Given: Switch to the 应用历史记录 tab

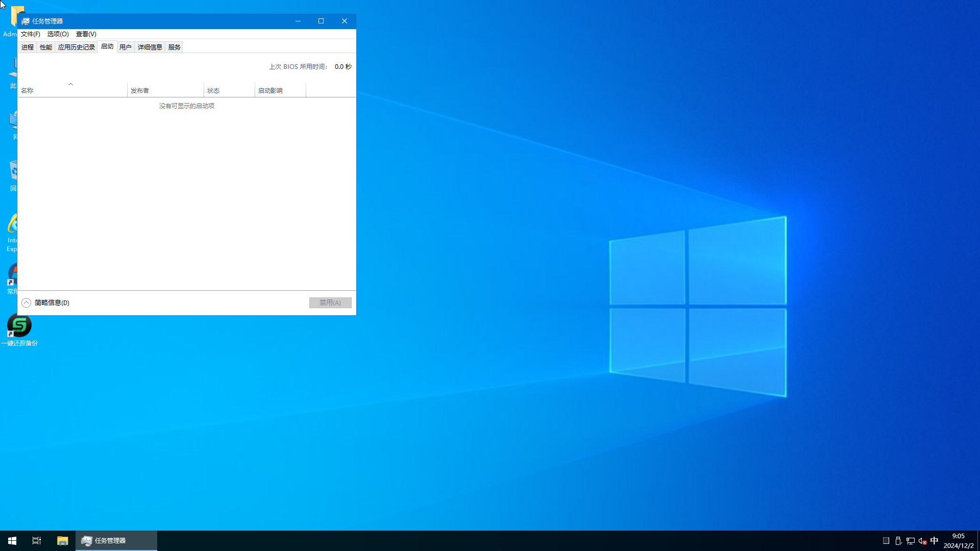Looking at the screenshot, I should pyautogui.click(x=76, y=47).
